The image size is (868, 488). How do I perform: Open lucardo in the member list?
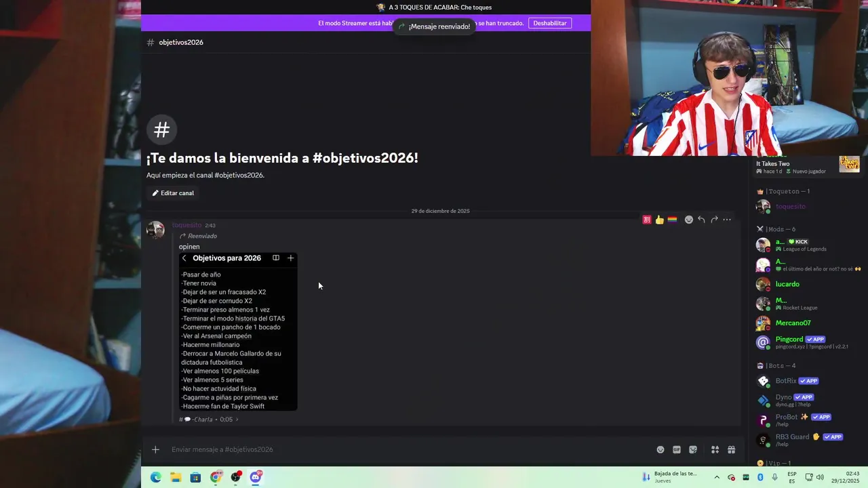click(807, 284)
